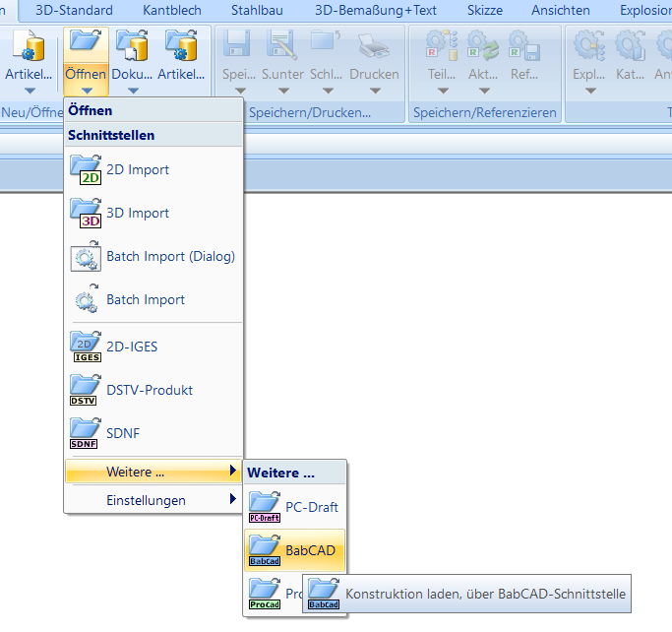Select BabCAD in the Weitere submenu

(x=294, y=550)
